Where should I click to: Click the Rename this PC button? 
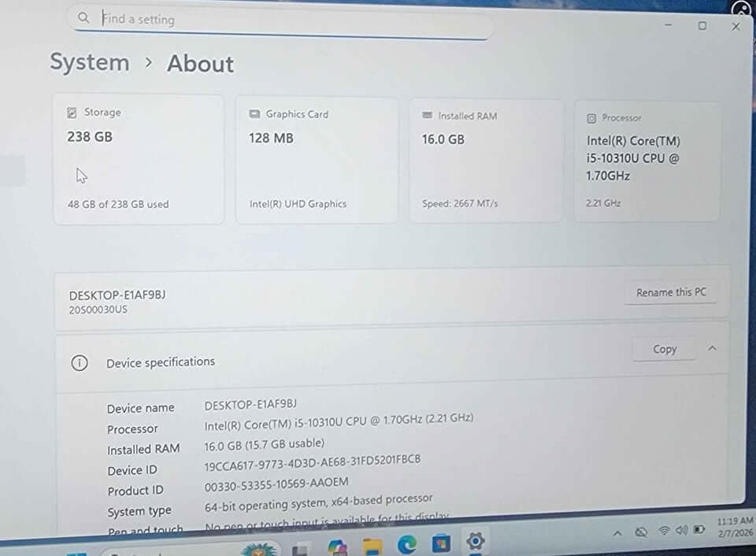[x=671, y=292]
